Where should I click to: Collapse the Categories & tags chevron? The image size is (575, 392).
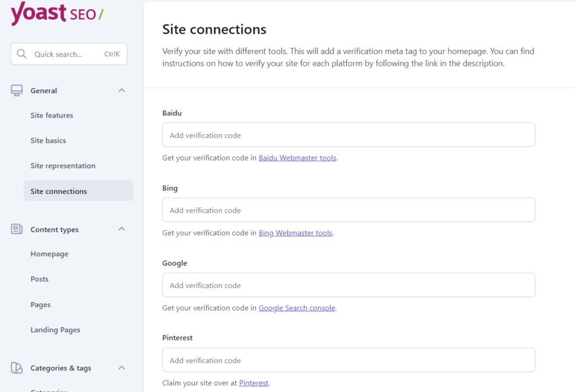pyautogui.click(x=122, y=367)
